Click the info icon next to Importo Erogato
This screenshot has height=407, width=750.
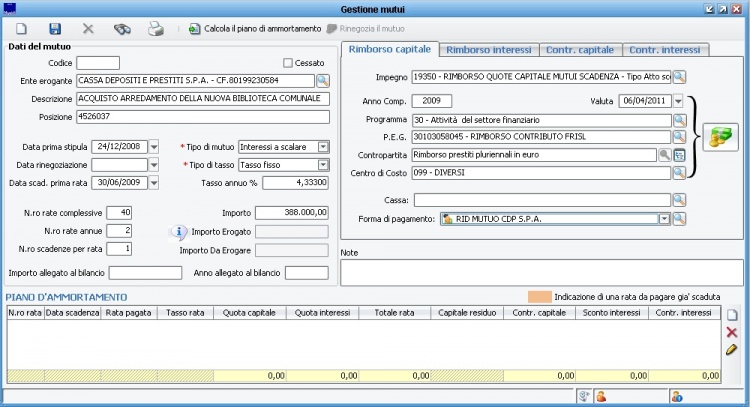tap(180, 232)
